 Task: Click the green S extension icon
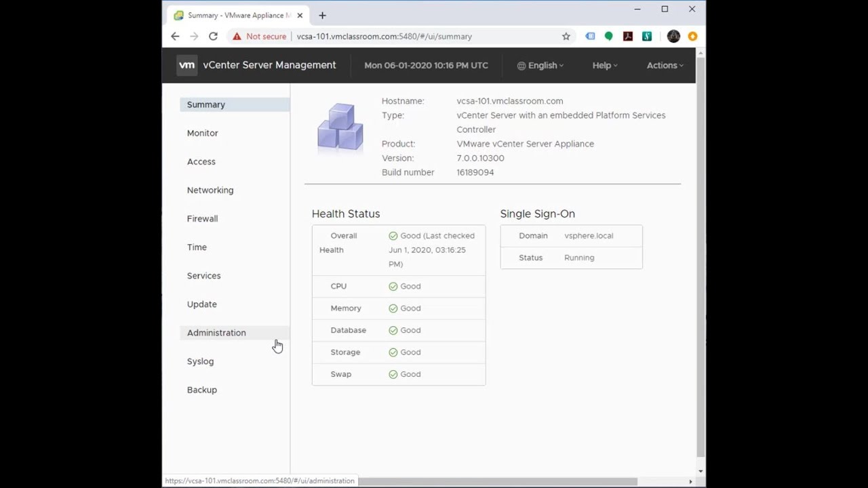point(647,37)
